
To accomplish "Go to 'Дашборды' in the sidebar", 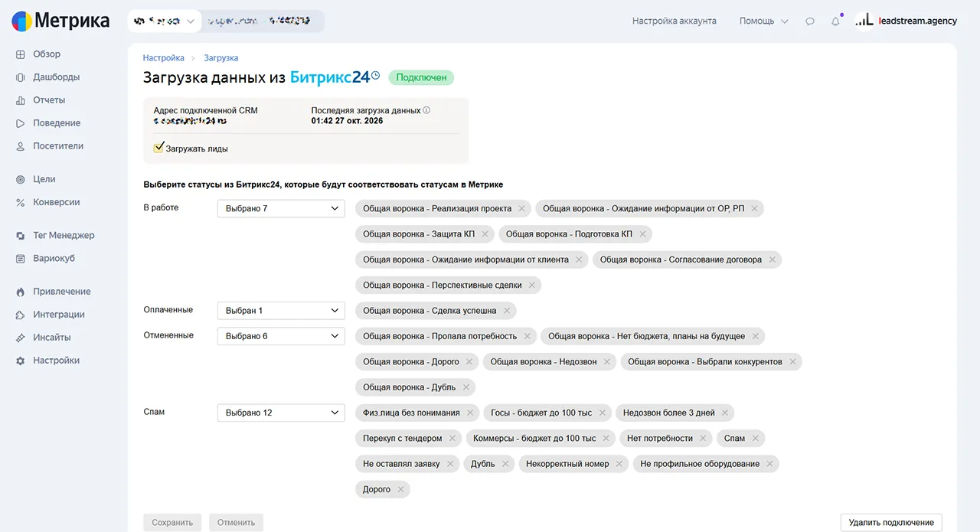I will pos(56,77).
